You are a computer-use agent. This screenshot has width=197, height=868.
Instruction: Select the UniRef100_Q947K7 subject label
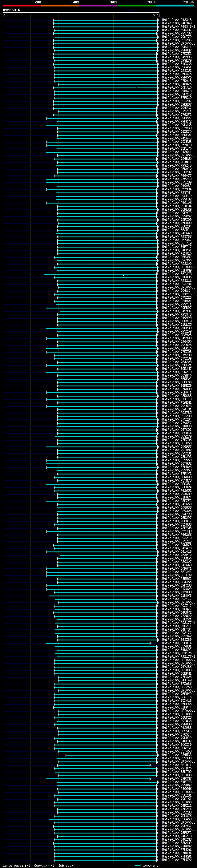point(176,108)
